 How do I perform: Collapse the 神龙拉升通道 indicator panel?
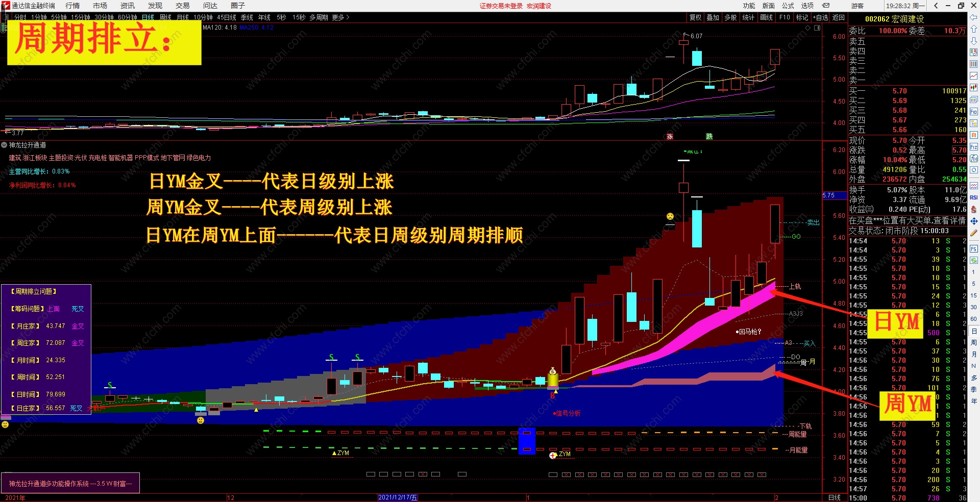pyautogui.click(x=4, y=145)
